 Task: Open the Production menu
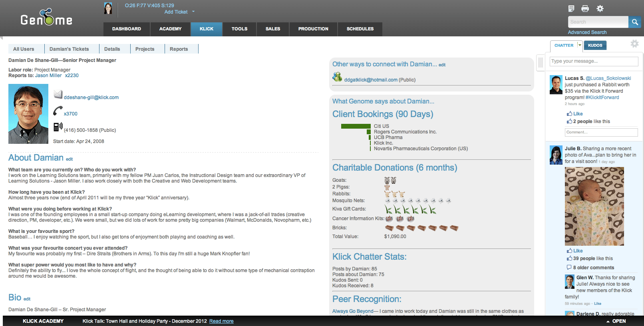click(x=313, y=29)
